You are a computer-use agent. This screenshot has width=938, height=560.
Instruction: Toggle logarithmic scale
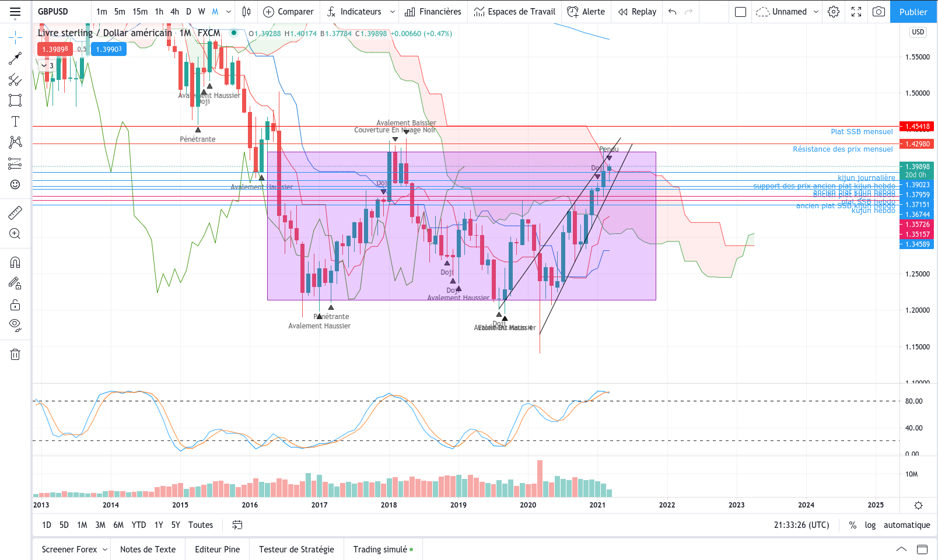pos(870,525)
